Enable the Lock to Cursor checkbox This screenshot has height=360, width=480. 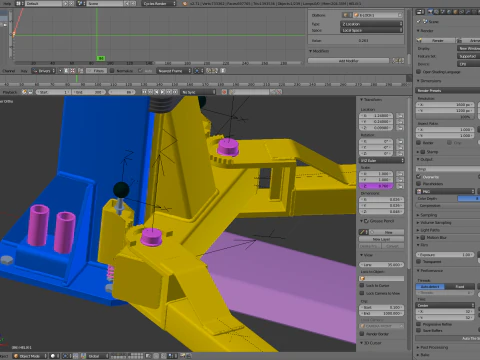(362, 286)
